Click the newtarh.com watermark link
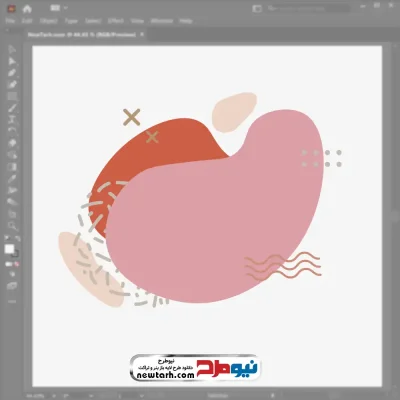 pyautogui.click(x=166, y=375)
